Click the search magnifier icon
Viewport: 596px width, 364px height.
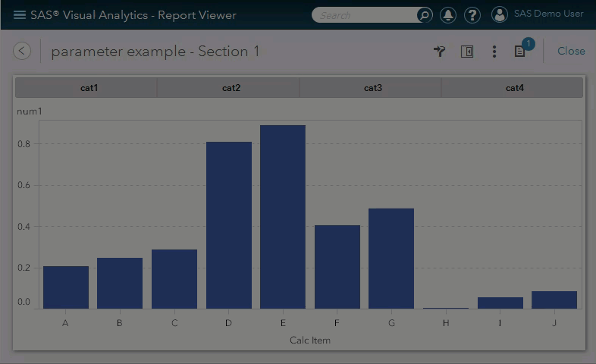425,15
